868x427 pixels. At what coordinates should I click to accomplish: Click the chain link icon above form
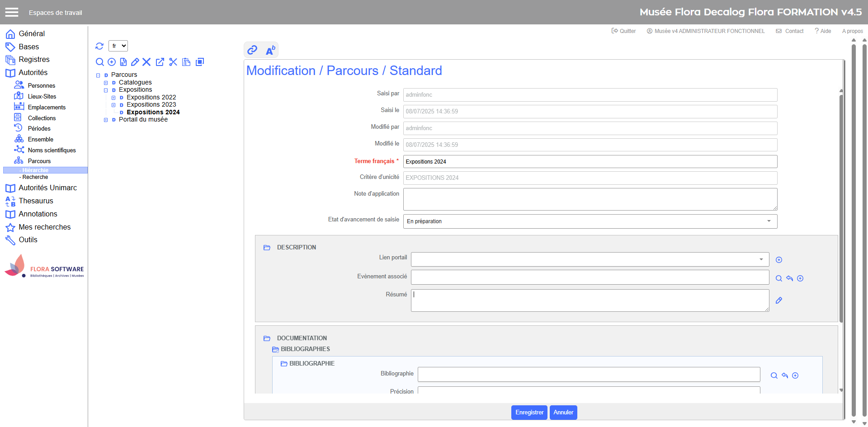(252, 50)
